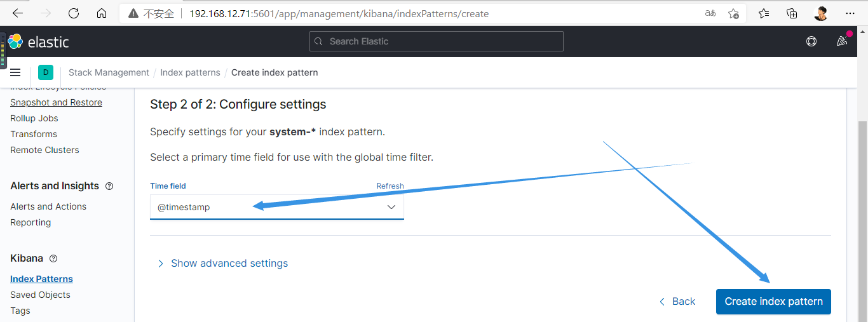
Task: Click the read aloud/translate icon in address bar
Action: pyautogui.click(x=710, y=13)
